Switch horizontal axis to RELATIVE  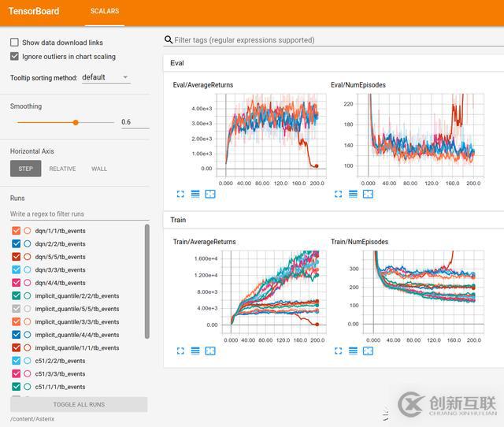62,169
